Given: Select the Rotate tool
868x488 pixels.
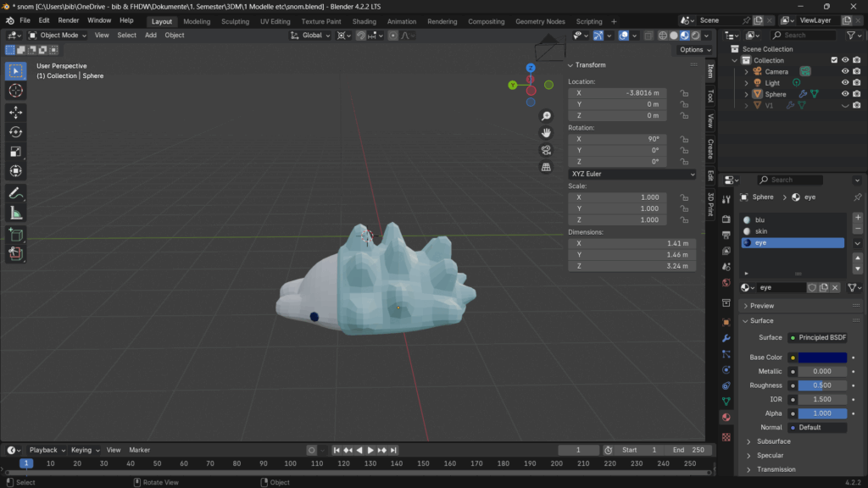Looking at the screenshot, I should (15, 131).
